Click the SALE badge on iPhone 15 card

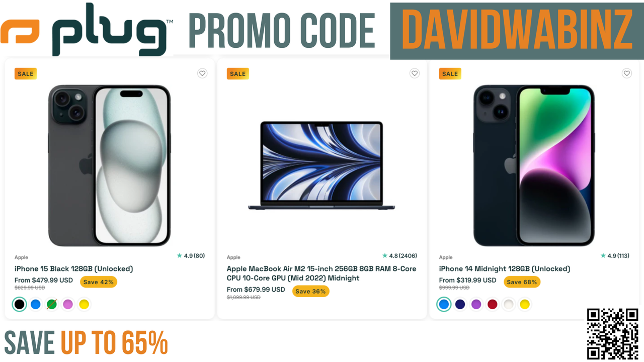point(26,74)
